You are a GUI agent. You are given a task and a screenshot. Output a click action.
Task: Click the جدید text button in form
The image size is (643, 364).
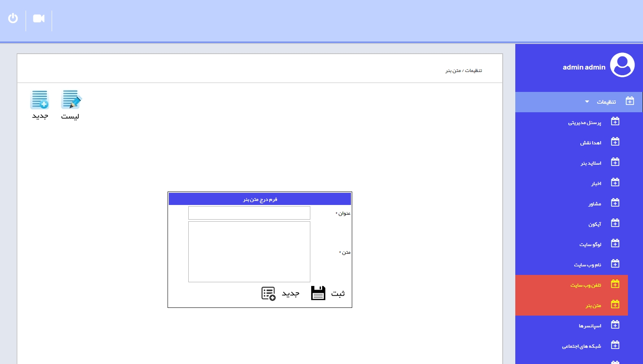coord(291,294)
